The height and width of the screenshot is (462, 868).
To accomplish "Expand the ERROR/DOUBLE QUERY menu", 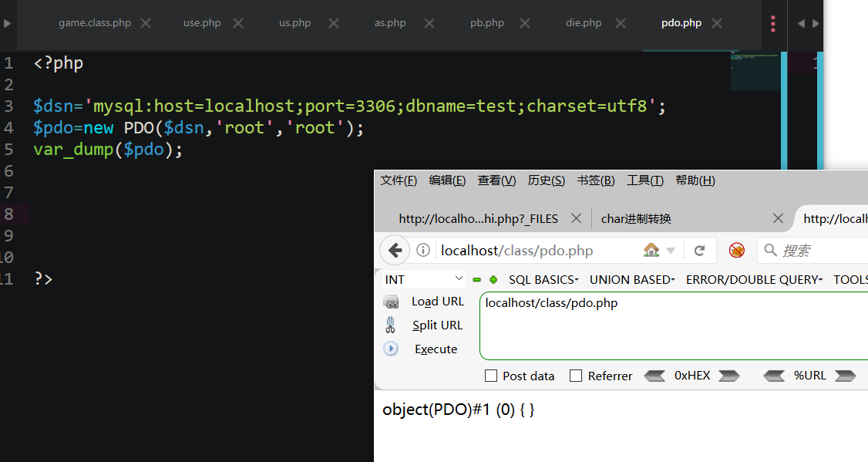I will [755, 280].
